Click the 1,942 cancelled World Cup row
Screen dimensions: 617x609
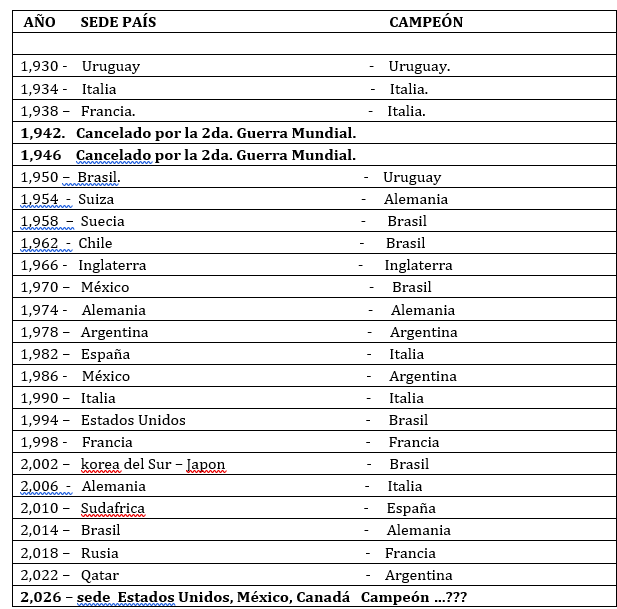click(x=188, y=133)
